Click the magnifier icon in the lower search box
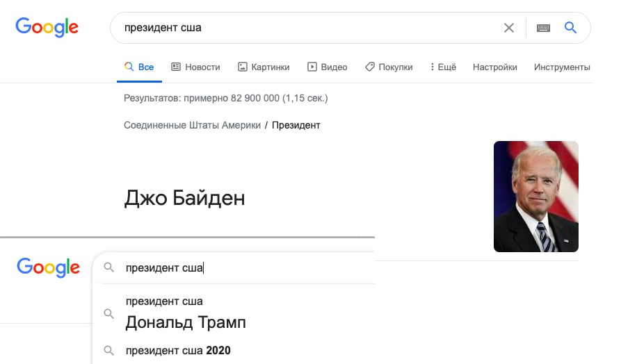The height and width of the screenshot is (364, 621). pyautogui.click(x=109, y=267)
